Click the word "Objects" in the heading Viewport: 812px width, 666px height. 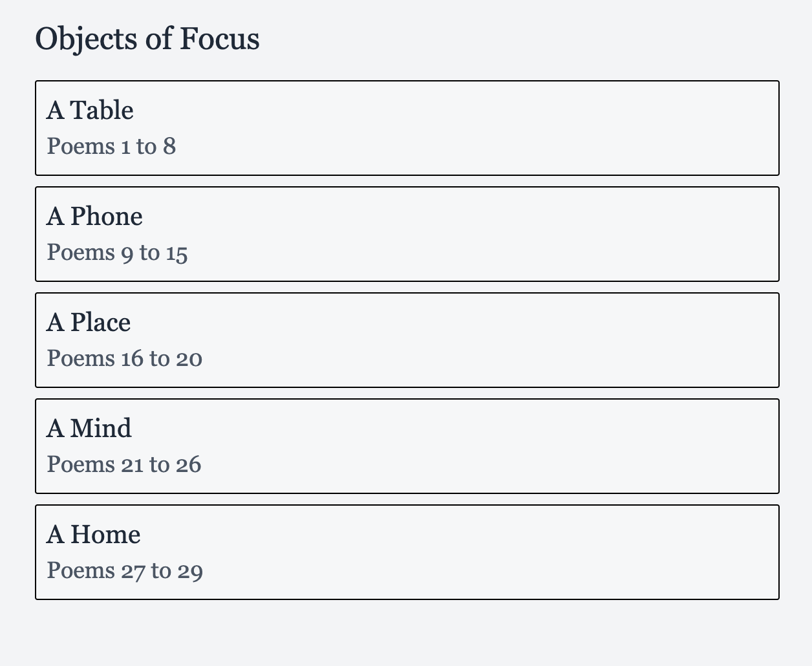click(x=87, y=39)
